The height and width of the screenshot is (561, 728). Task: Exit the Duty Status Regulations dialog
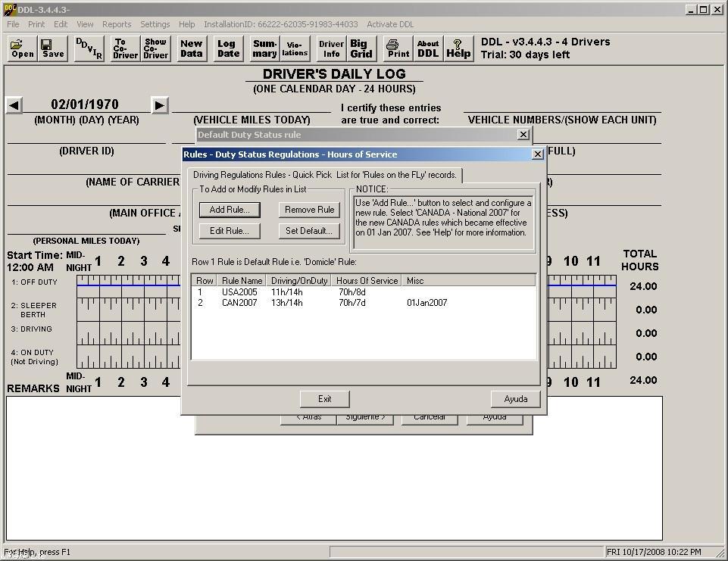click(324, 399)
